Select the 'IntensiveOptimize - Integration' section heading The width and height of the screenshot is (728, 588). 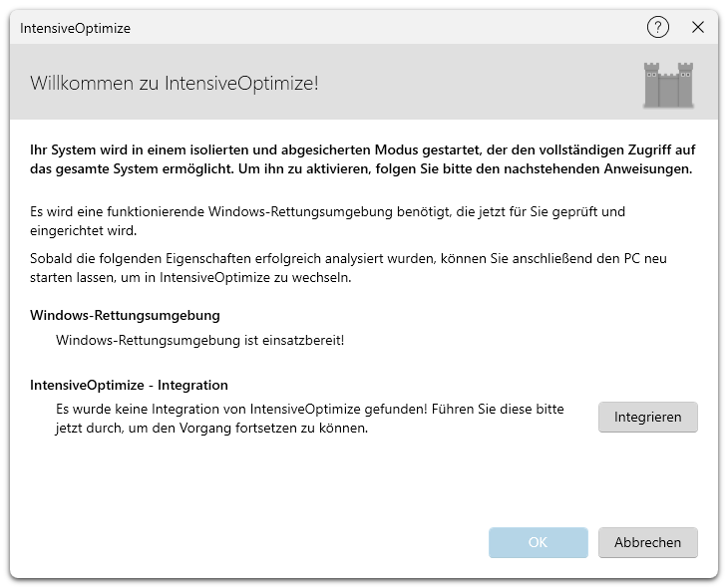tap(129, 385)
